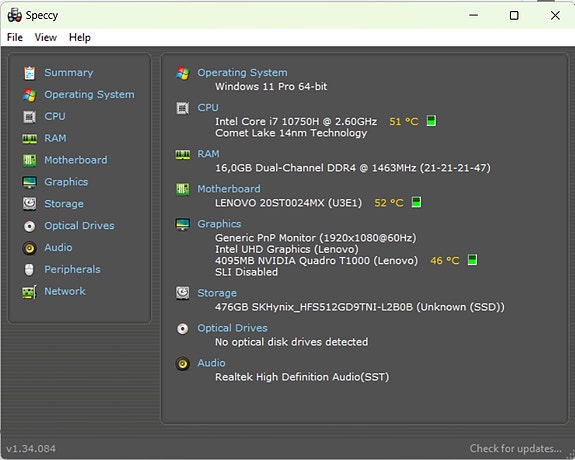The height and width of the screenshot is (460, 575).
Task: Click the Operating System flag icon in sidebar
Action: (29, 95)
